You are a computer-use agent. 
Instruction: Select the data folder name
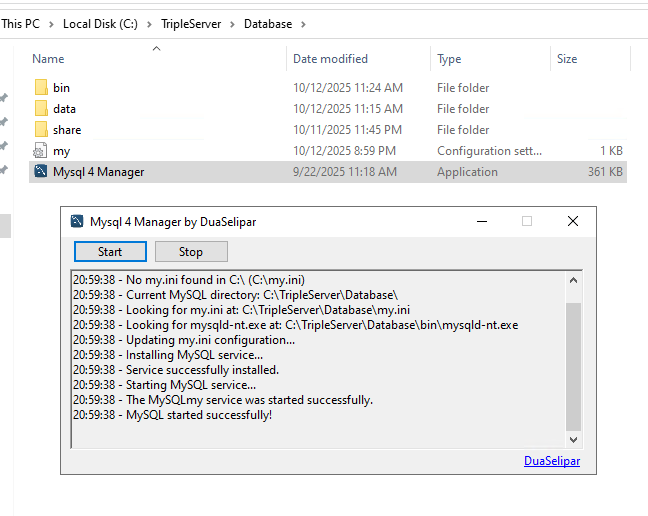(x=64, y=109)
